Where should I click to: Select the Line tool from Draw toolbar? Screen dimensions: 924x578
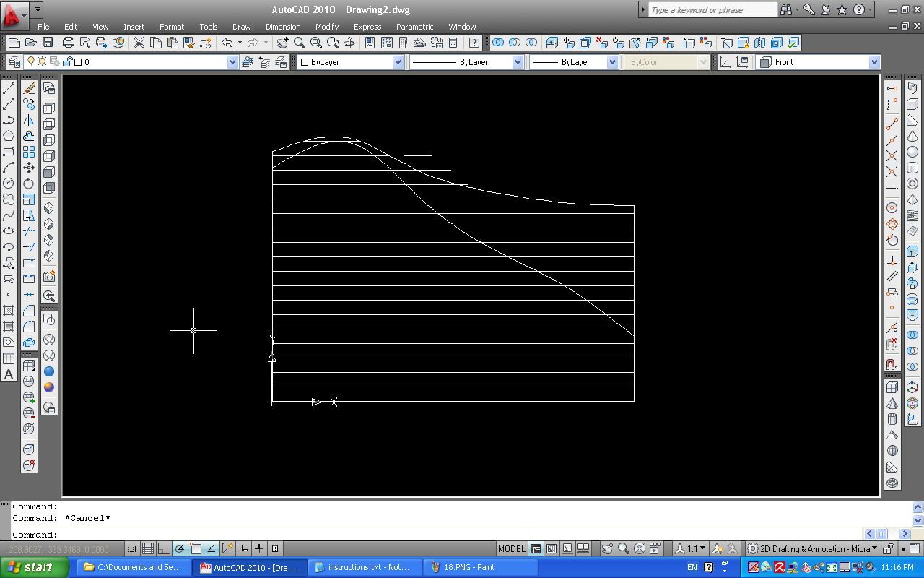pyautogui.click(x=9, y=87)
